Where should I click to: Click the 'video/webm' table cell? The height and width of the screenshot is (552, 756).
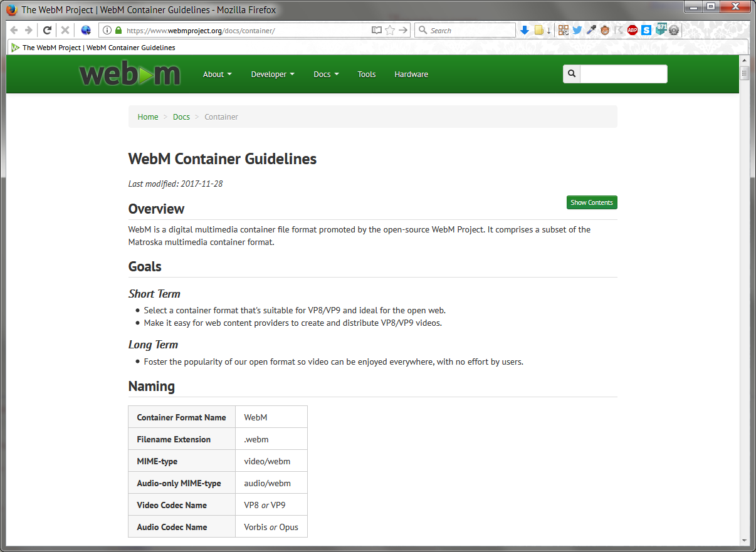(x=271, y=461)
